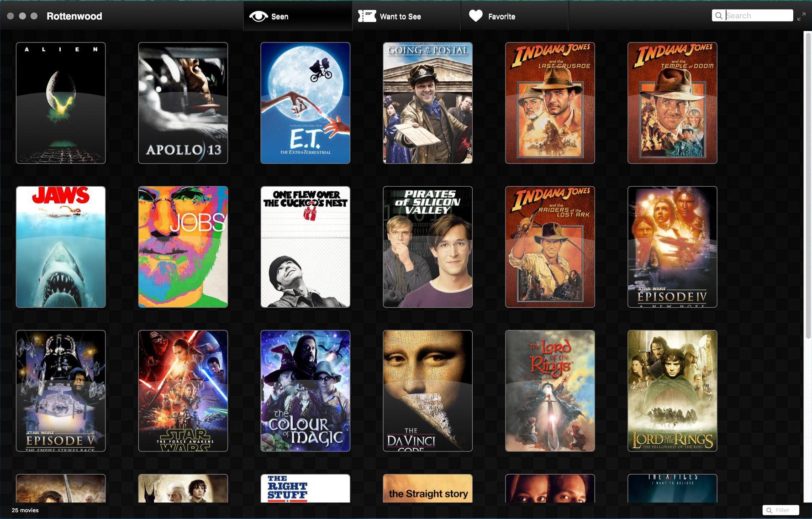Click the ticket icon for Want to See
Viewport: 812px width, 519px height.
pos(367,16)
